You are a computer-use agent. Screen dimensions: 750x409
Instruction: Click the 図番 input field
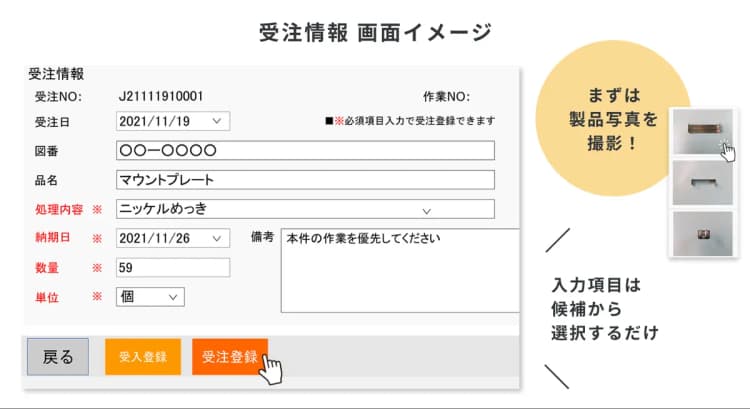coord(305,151)
